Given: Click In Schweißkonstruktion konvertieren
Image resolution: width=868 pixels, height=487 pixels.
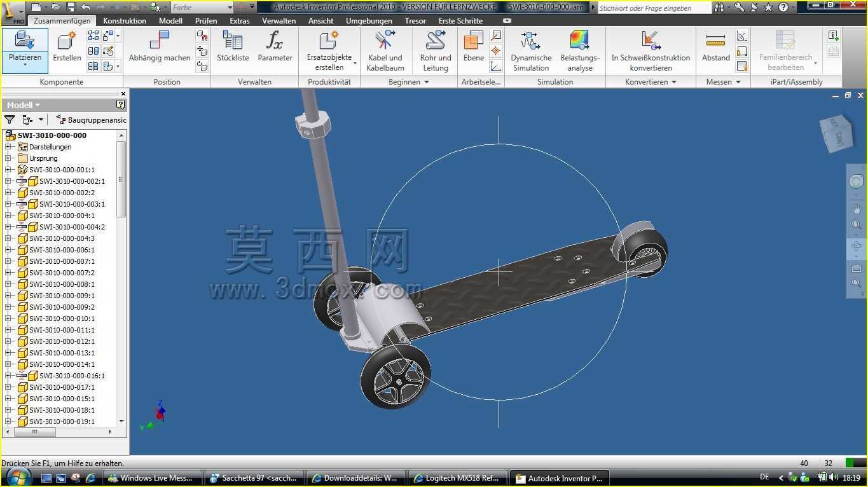Looking at the screenshot, I should pos(651,50).
